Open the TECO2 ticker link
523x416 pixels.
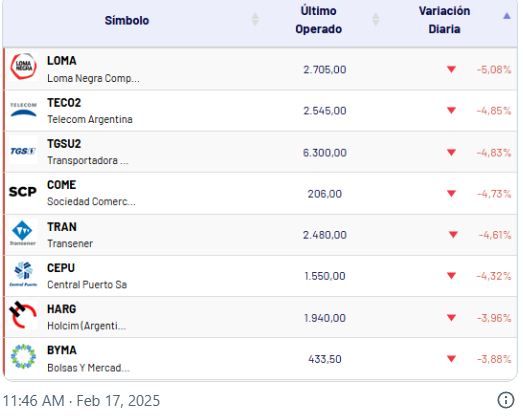coord(64,103)
